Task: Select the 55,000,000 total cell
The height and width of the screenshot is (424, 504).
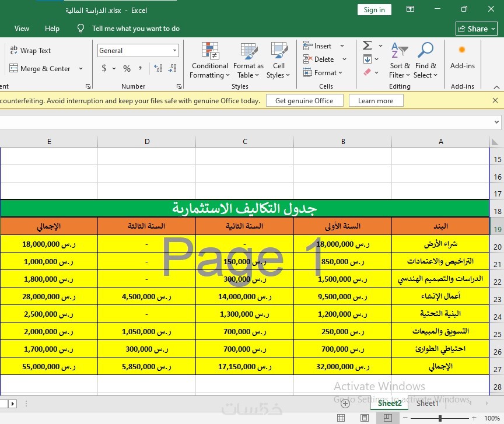Action: point(49,366)
